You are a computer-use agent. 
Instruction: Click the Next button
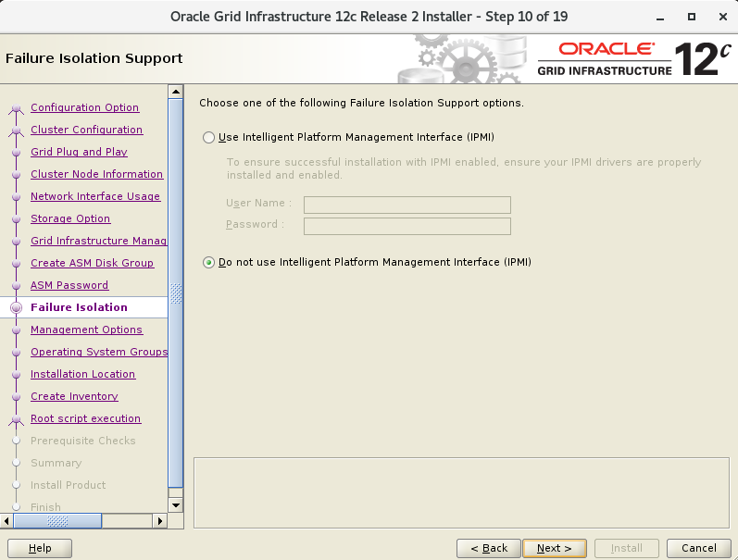[555, 548]
